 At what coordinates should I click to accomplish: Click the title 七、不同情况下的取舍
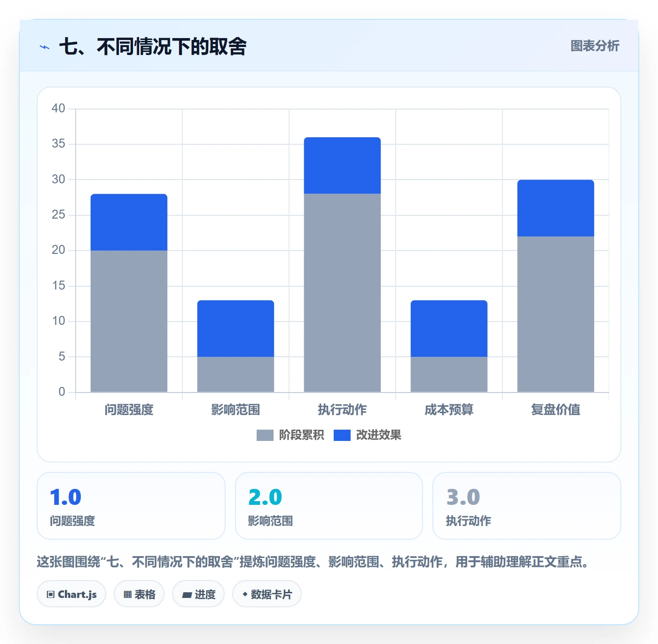pyautogui.click(x=153, y=47)
